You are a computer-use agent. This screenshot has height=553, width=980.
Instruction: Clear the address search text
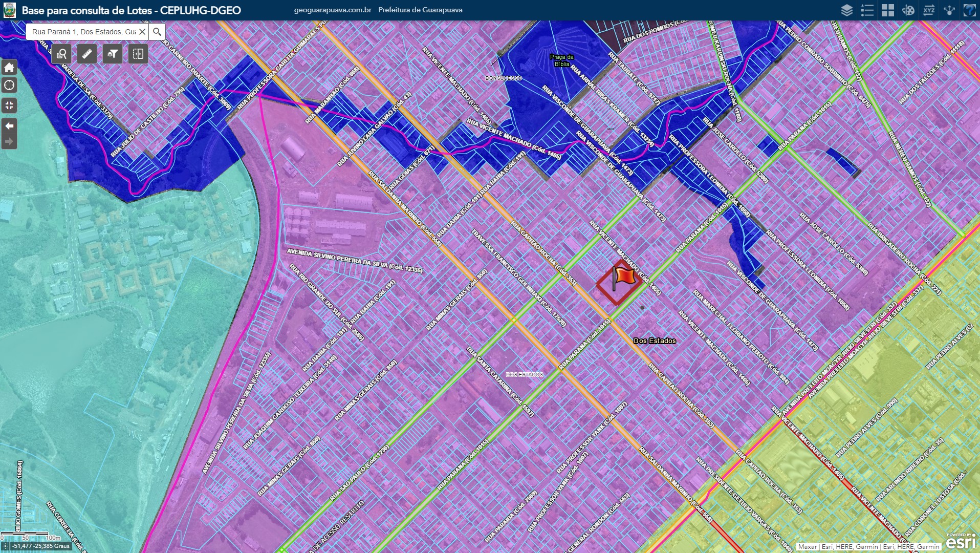coord(142,32)
